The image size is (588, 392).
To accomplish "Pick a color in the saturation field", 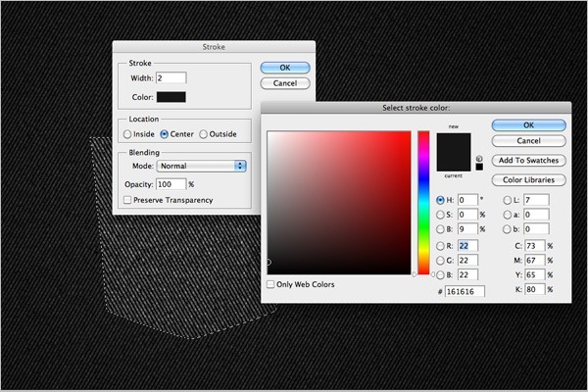I will (339, 203).
